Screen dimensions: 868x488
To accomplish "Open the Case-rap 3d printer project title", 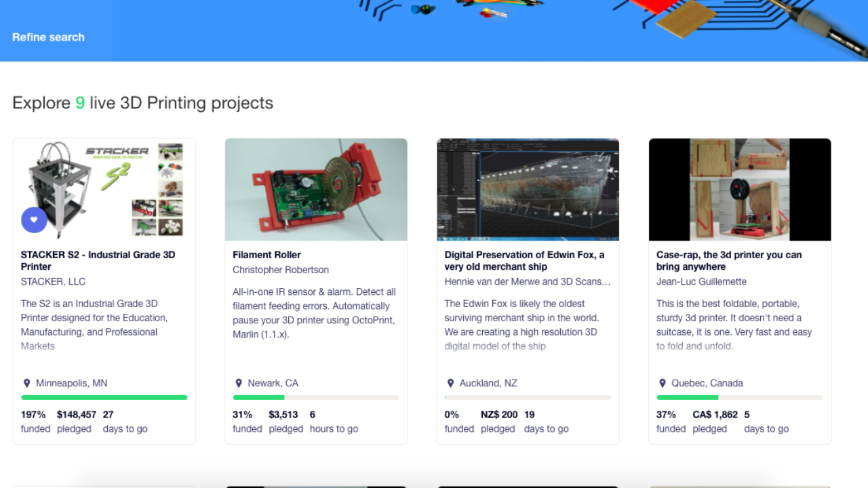I will (x=728, y=260).
